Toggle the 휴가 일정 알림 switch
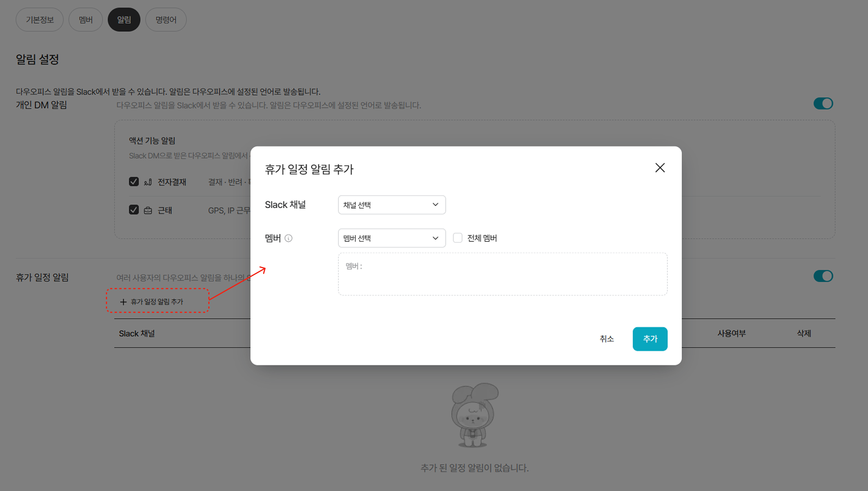This screenshot has width=868, height=491. click(x=823, y=276)
